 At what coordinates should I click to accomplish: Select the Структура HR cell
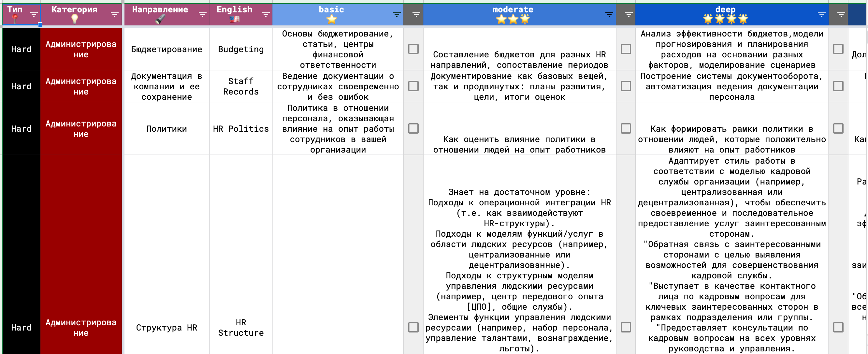(x=167, y=255)
